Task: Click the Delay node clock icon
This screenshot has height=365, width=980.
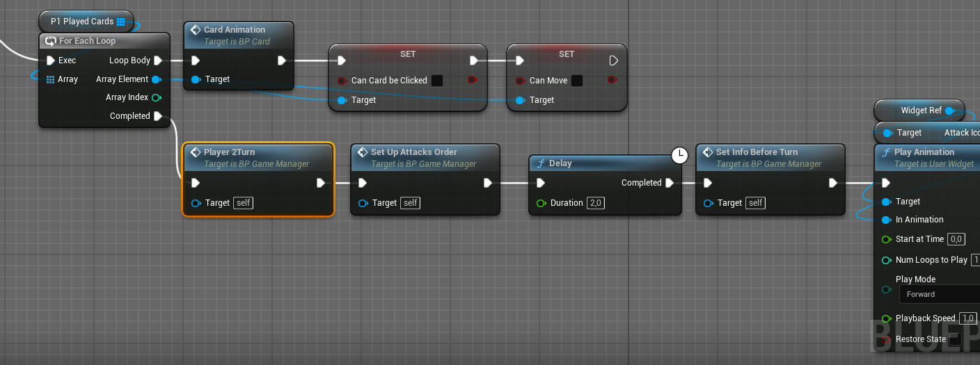Action: point(679,156)
